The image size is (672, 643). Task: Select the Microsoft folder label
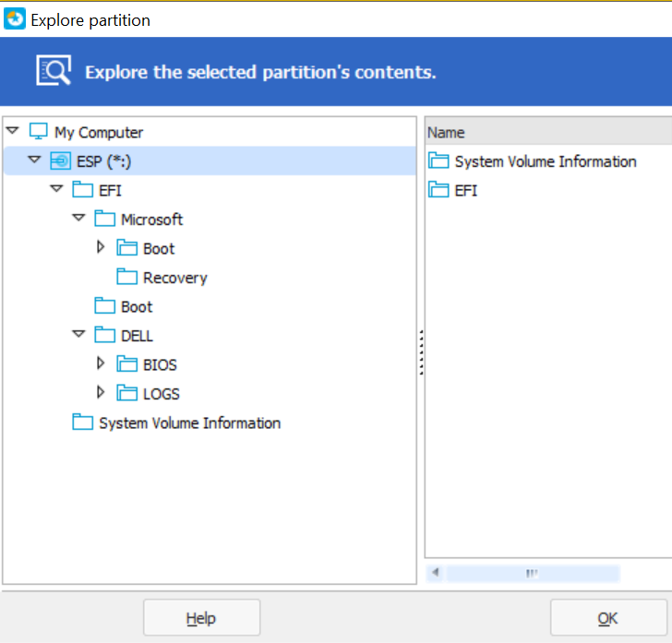coord(152,220)
